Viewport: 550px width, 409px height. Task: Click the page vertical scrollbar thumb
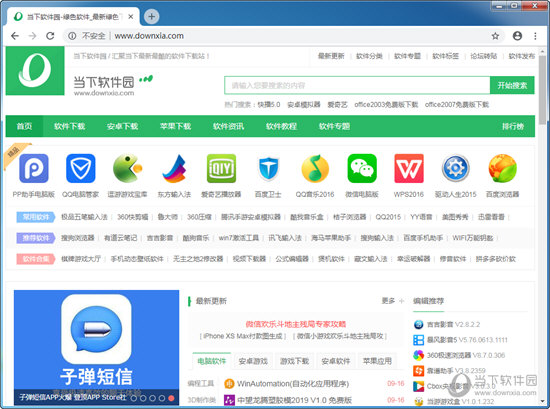[542, 89]
